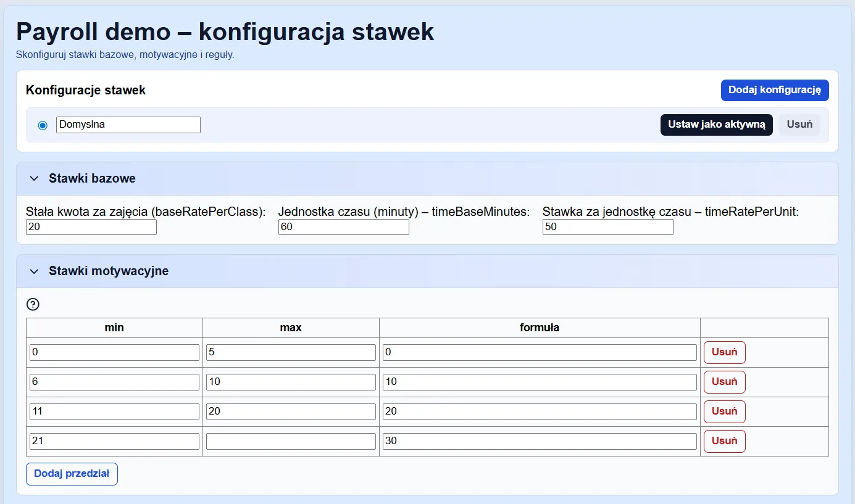Collapse the Stawki motywacyjne section chevron
The height and width of the screenshot is (504, 855).
click(x=34, y=271)
